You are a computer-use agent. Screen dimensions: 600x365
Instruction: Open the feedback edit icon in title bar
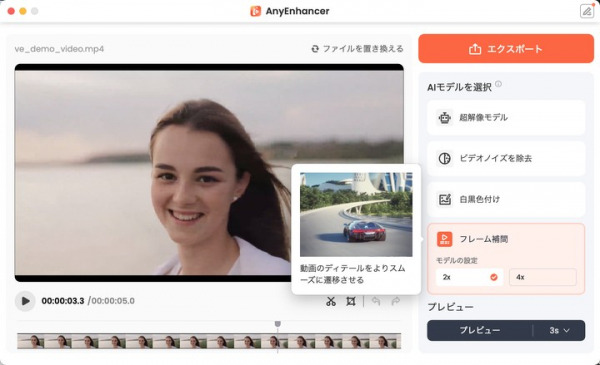click(x=587, y=11)
